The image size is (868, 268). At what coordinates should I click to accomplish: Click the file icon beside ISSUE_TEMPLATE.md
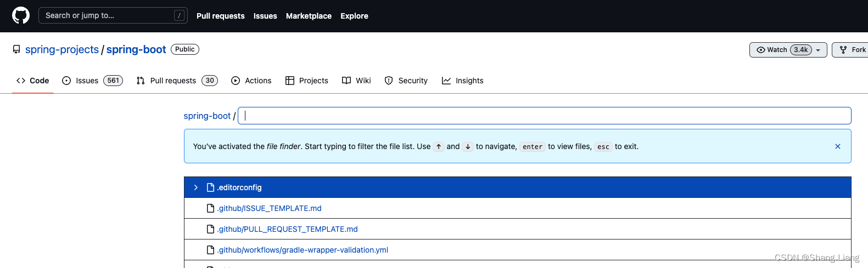[x=210, y=208]
